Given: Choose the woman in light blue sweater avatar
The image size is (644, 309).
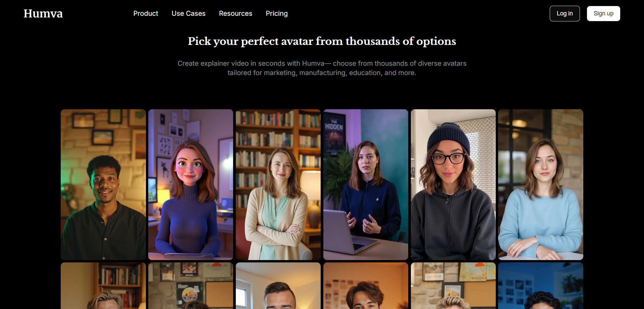Looking at the screenshot, I should point(541,184).
